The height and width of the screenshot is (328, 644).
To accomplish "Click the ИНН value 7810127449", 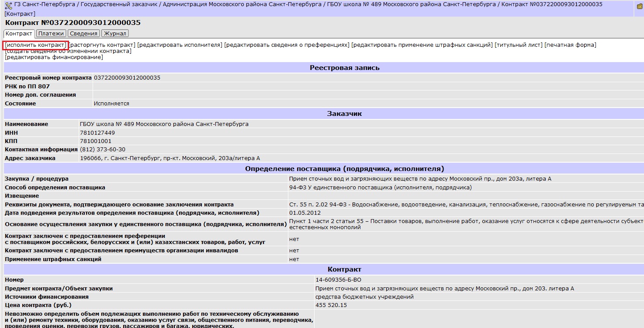I will click(x=97, y=133).
